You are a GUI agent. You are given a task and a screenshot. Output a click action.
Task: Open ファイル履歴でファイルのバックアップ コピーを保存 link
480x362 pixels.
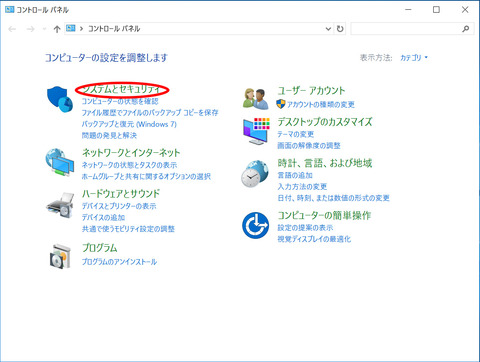[150, 113]
